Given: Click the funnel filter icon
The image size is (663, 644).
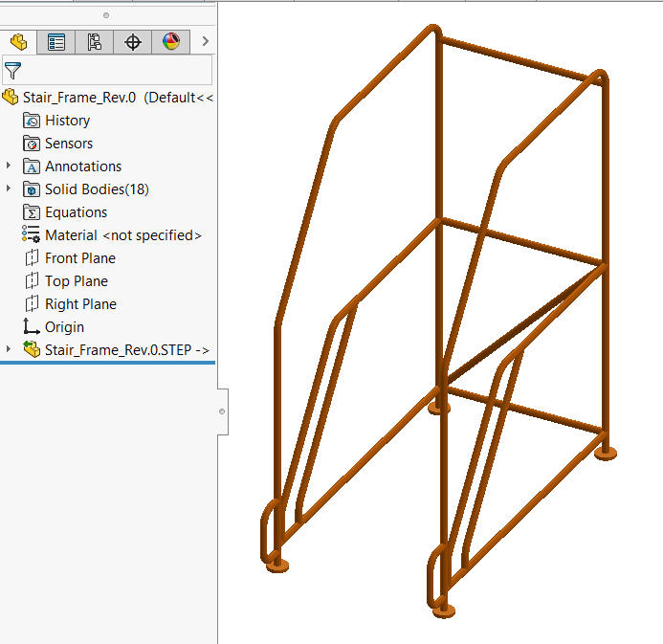Looking at the screenshot, I should click(12, 71).
